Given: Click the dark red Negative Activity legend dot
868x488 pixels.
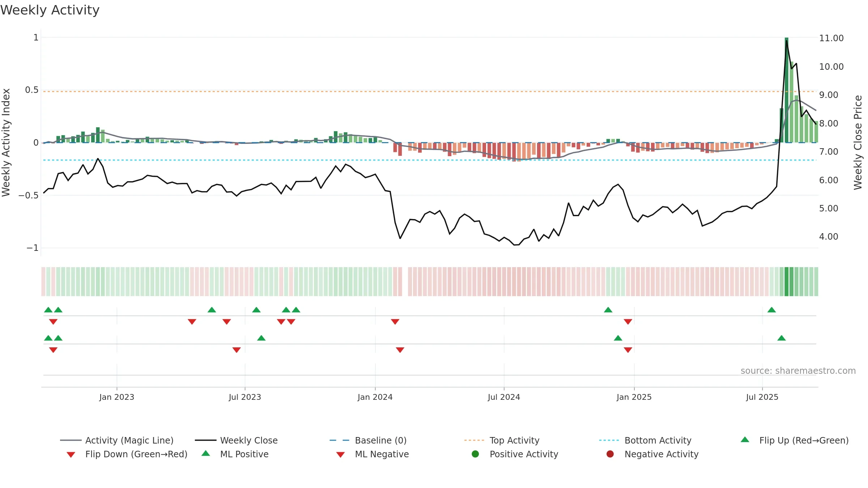Looking at the screenshot, I should (x=610, y=454).
